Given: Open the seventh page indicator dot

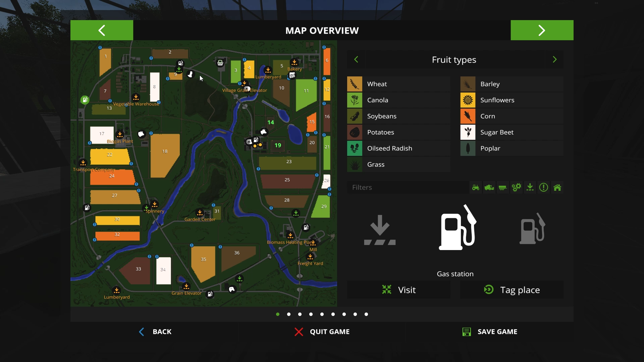Looking at the screenshot, I should pyautogui.click(x=344, y=314).
